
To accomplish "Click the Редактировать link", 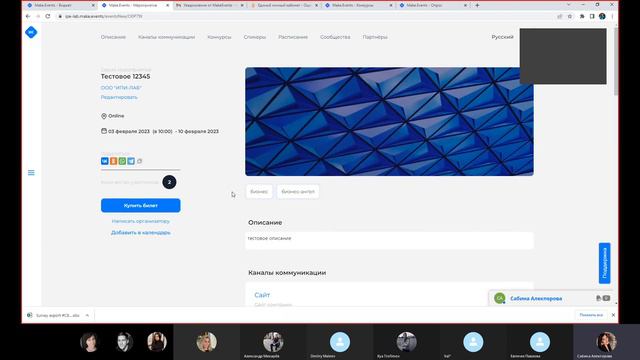I will coord(119,97).
